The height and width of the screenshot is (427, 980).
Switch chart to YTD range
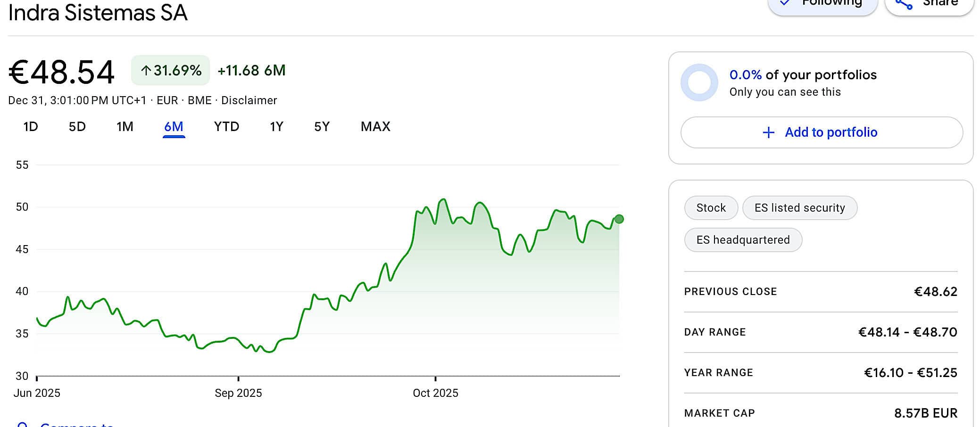(226, 127)
